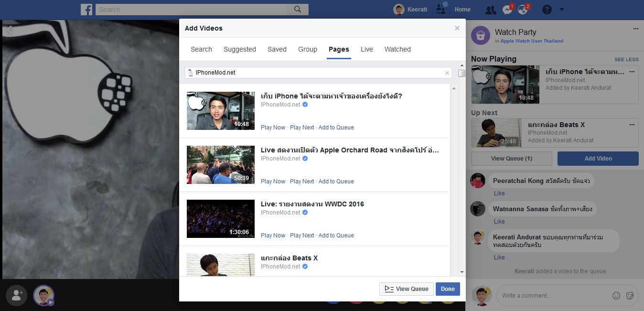Image resolution: width=644 pixels, height=311 pixels.
Task: Open emoji picker in comment box
Action: 616,296
